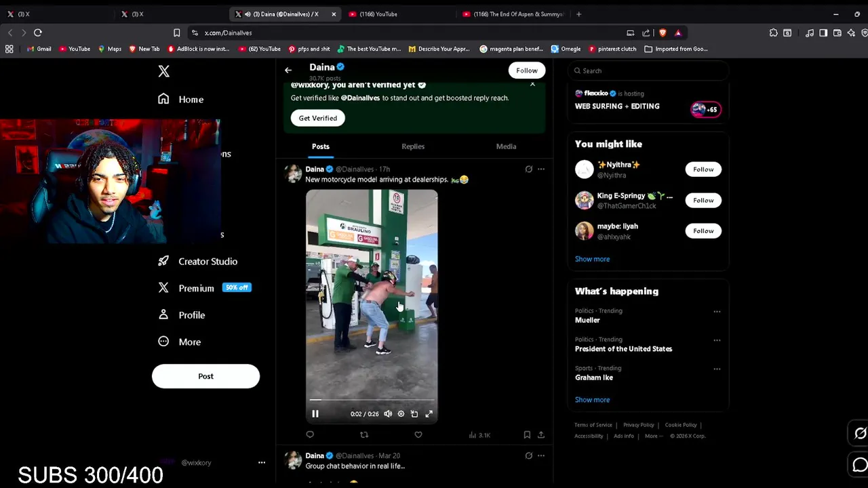Screen dimensions: 868x488
Task: Show more suggested accounts to follow
Action: coord(592,259)
